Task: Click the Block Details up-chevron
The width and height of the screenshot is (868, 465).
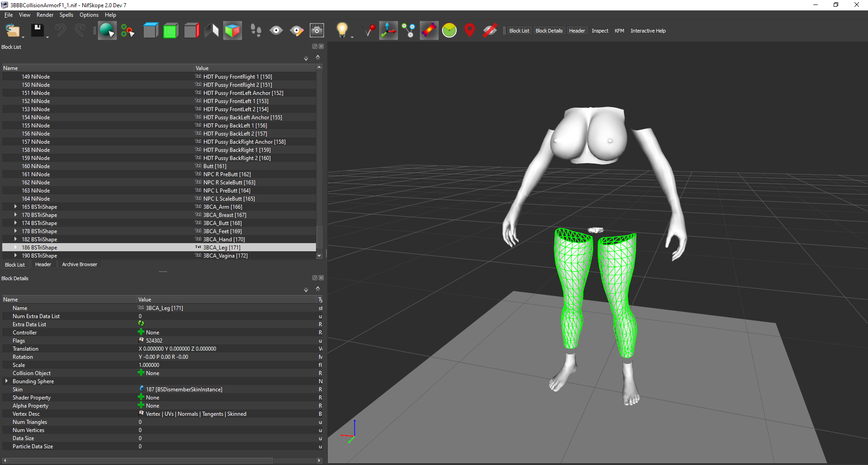Action: click(x=318, y=288)
